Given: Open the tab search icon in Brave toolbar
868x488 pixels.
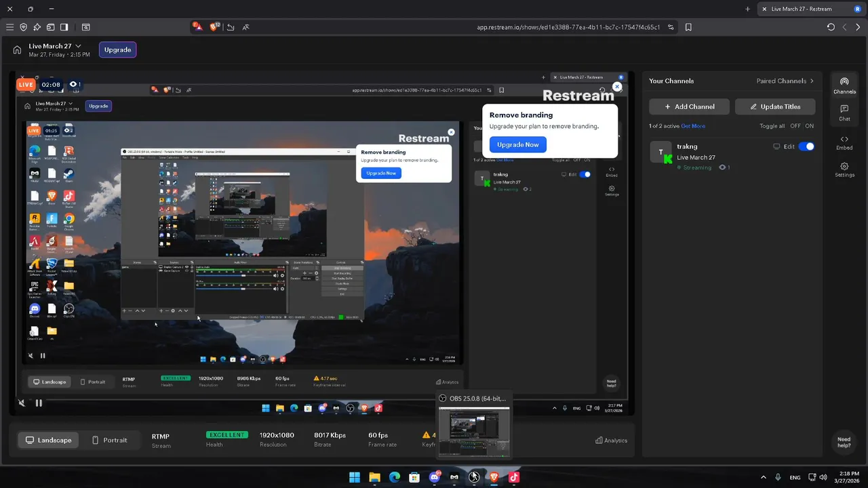Looking at the screenshot, I should pos(86,27).
